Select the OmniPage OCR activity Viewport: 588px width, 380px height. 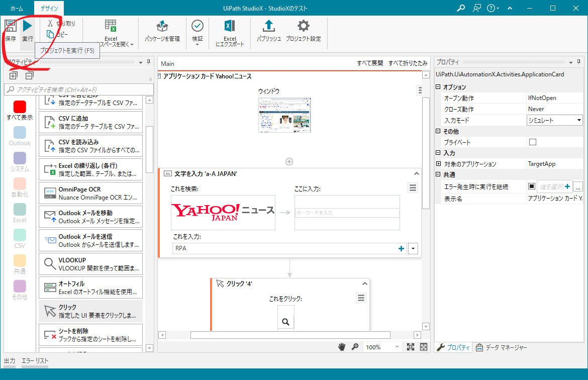(x=91, y=193)
